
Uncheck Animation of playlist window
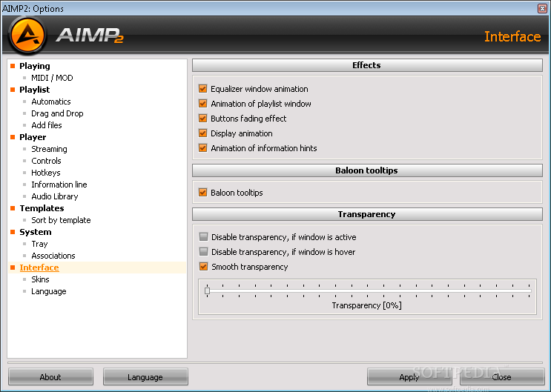pyautogui.click(x=202, y=103)
